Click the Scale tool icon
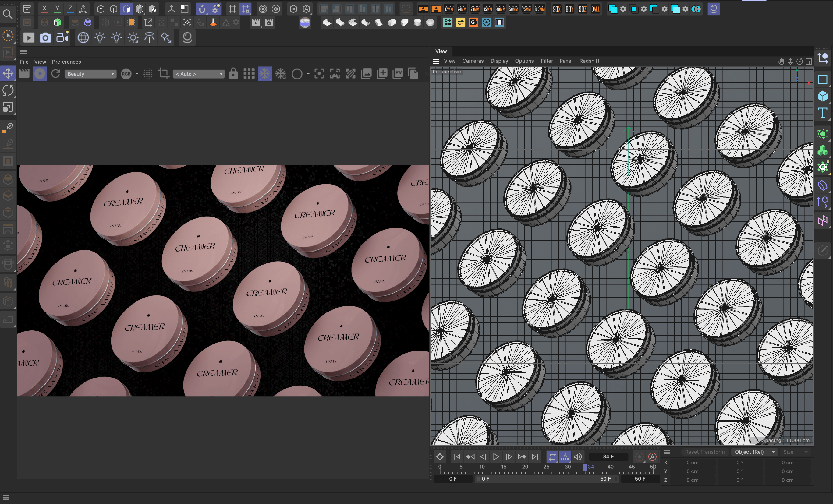The width and height of the screenshot is (833, 504). point(8,107)
